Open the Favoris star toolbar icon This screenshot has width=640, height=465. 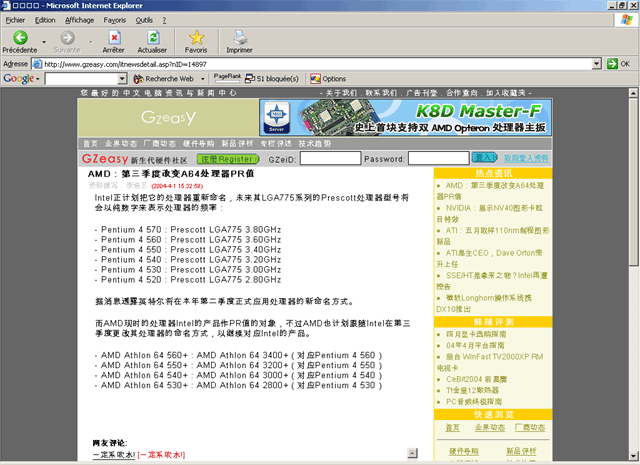click(x=196, y=38)
